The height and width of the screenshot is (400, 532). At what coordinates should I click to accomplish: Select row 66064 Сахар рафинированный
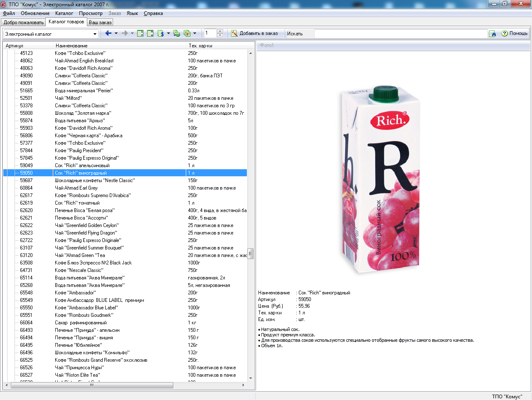(x=125, y=323)
